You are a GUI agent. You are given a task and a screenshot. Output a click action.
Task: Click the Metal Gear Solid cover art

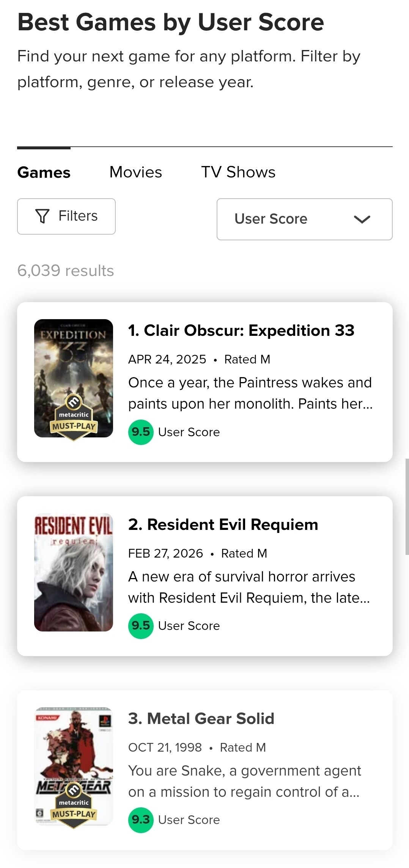pos(74,750)
